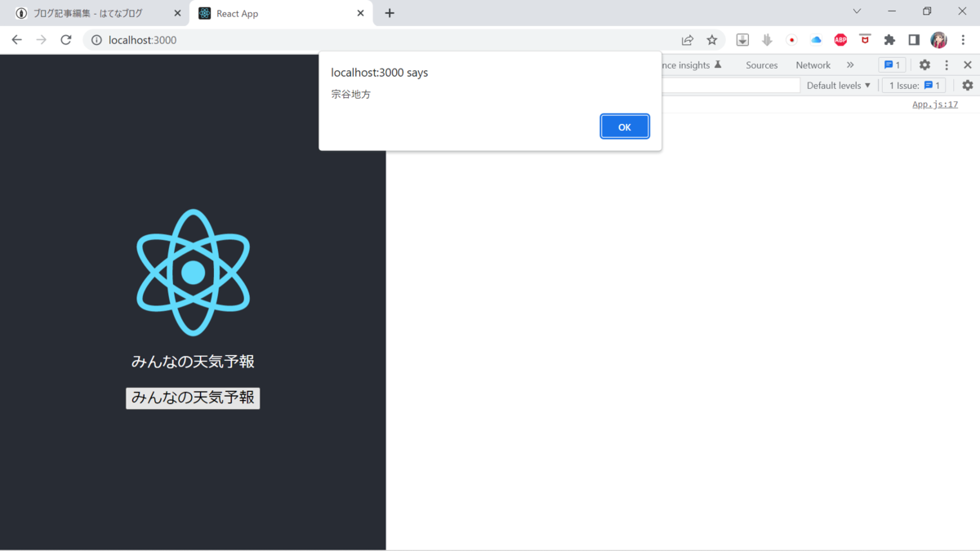Click the 1 Issue button in console toolbar
This screenshot has width=980, height=551.
pyautogui.click(x=914, y=86)
